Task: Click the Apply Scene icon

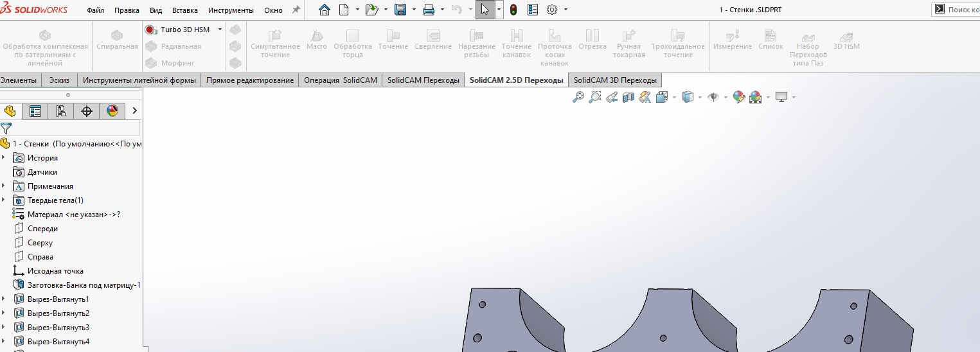Action: click(x=756, y=97)
